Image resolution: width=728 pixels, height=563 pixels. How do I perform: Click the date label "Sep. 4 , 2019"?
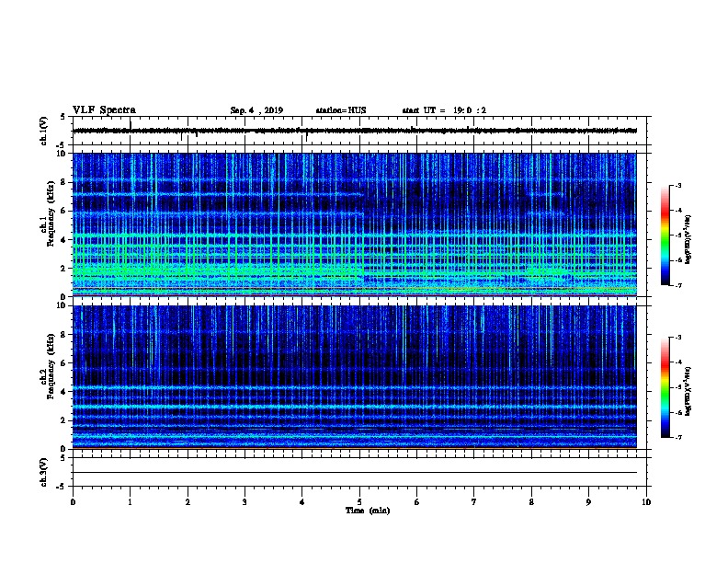(256, 110)
